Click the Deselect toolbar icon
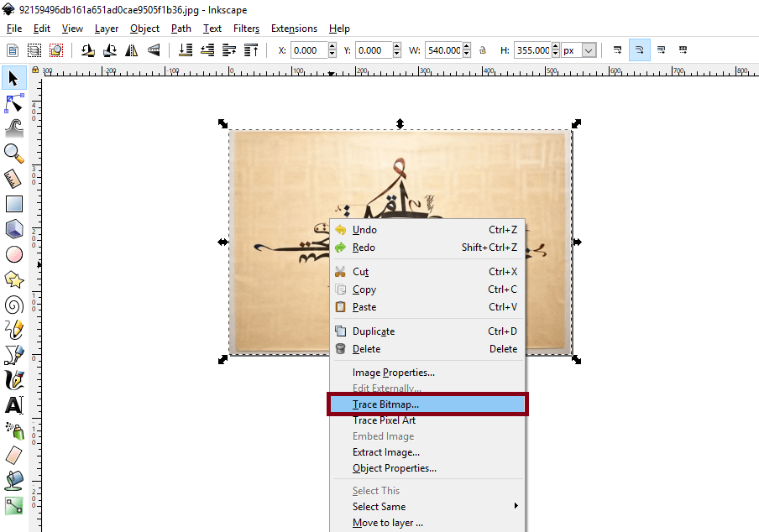The width and height of the screenshot is (759, 532). pos(56,50)
